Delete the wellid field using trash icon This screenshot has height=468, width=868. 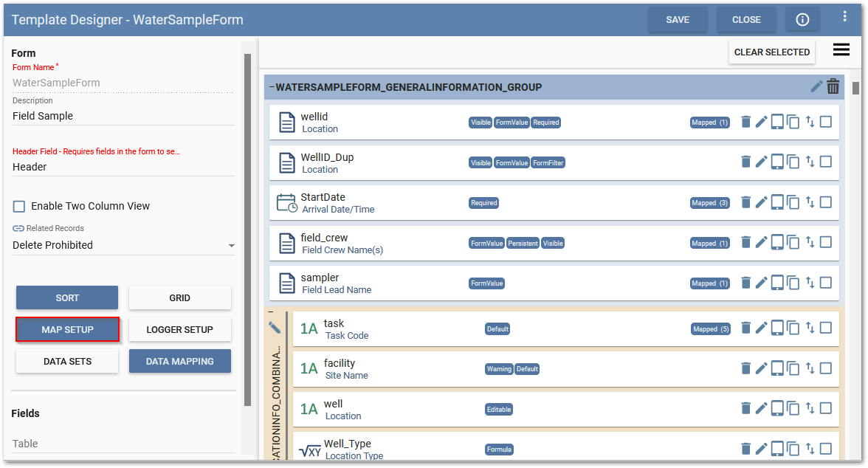pyautogui.click(x=745, y=122)
